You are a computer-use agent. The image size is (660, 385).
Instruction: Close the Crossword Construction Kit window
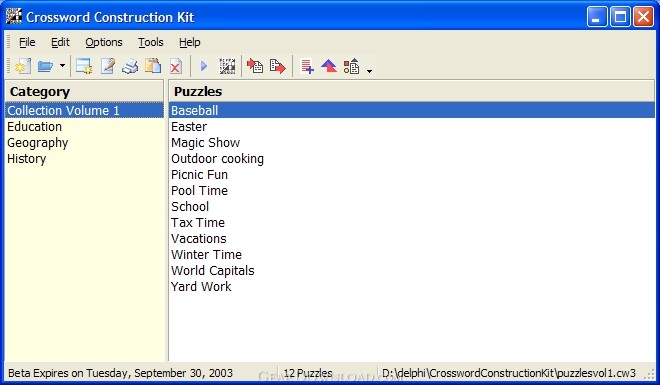(x=644, y=17)
